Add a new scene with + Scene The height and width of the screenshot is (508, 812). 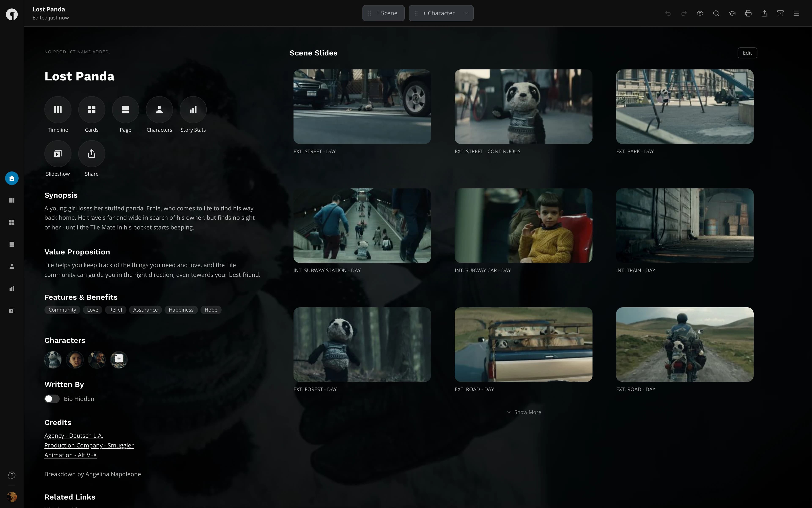click(384, 13)
